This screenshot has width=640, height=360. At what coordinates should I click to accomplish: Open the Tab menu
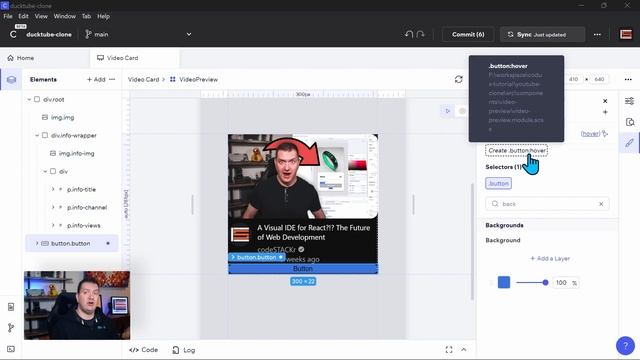click(x=86, y=16)
